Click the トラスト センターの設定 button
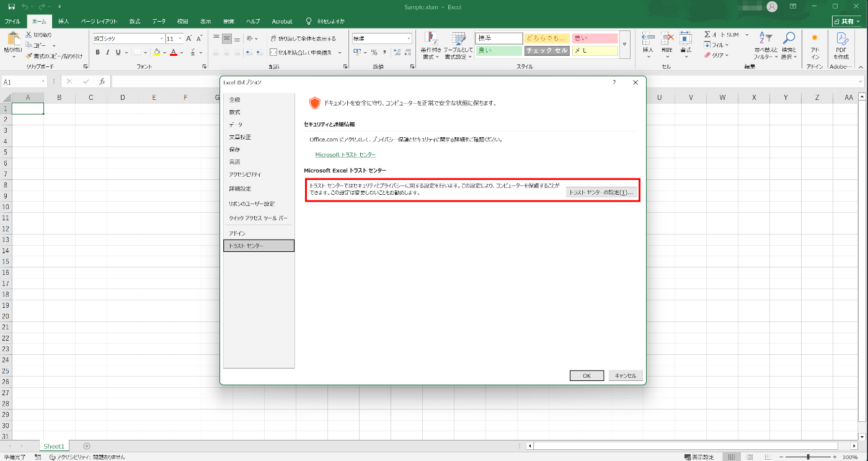The height and width of the screenshot is (461, 868). tap(601, 192)
